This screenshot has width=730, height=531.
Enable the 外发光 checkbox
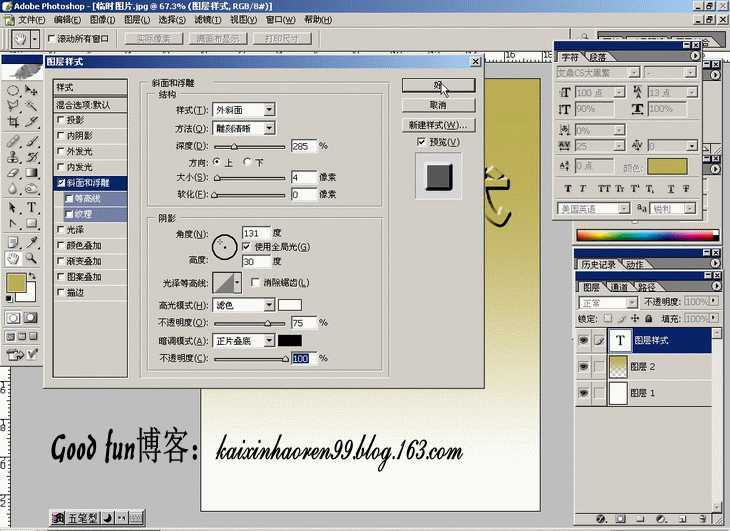(x=61, y=151)
